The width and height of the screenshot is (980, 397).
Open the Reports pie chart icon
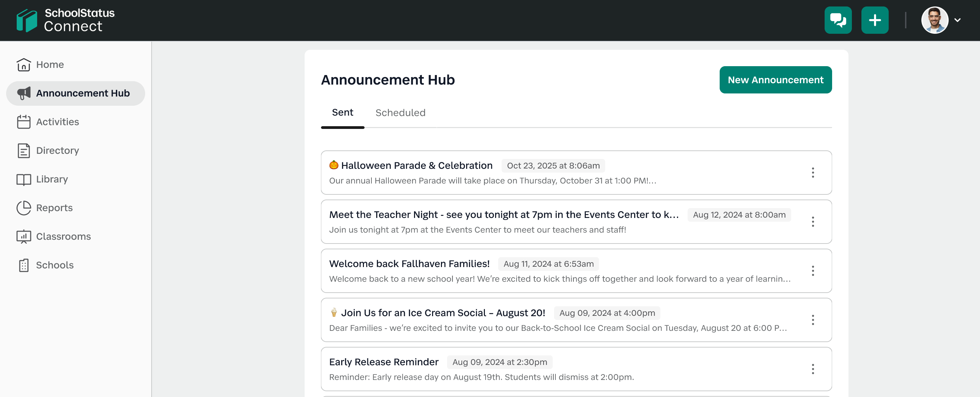(24, 208)
